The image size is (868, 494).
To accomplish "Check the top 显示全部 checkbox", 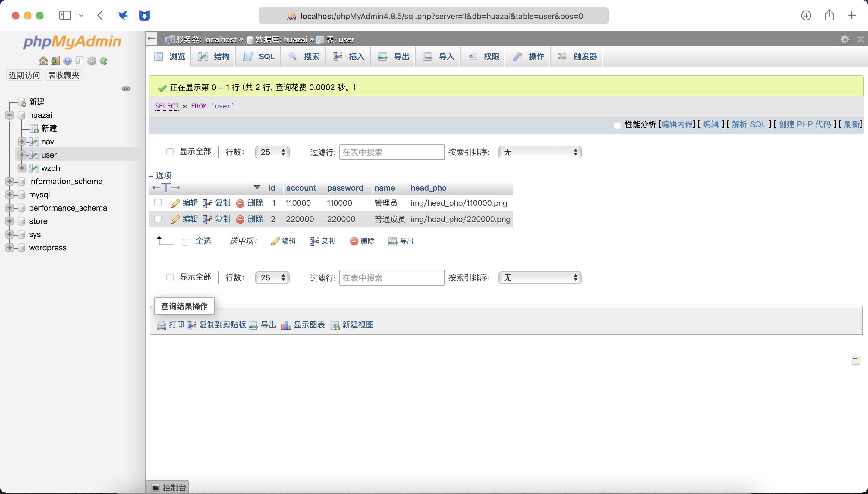I will pos(170,152).
